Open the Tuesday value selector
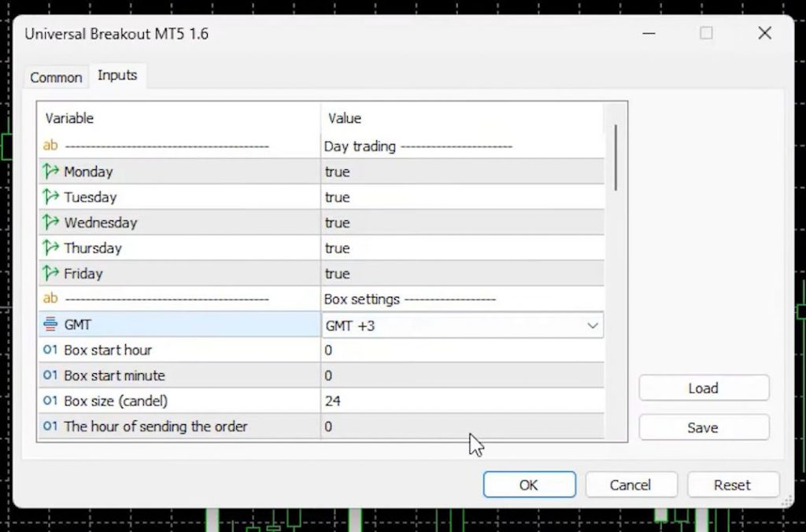This screenshot has width=806, height=532. click(461, 197)
